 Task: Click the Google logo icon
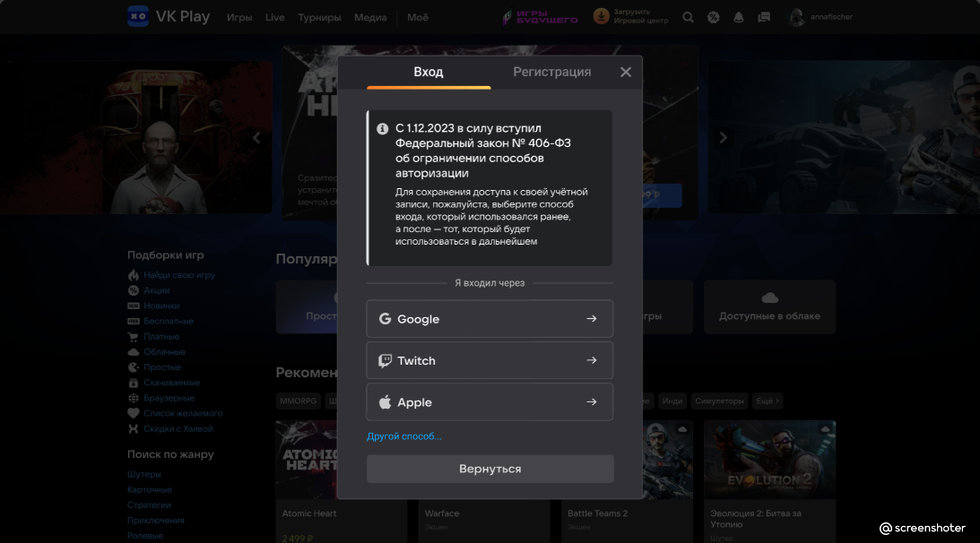pos(385,319)
